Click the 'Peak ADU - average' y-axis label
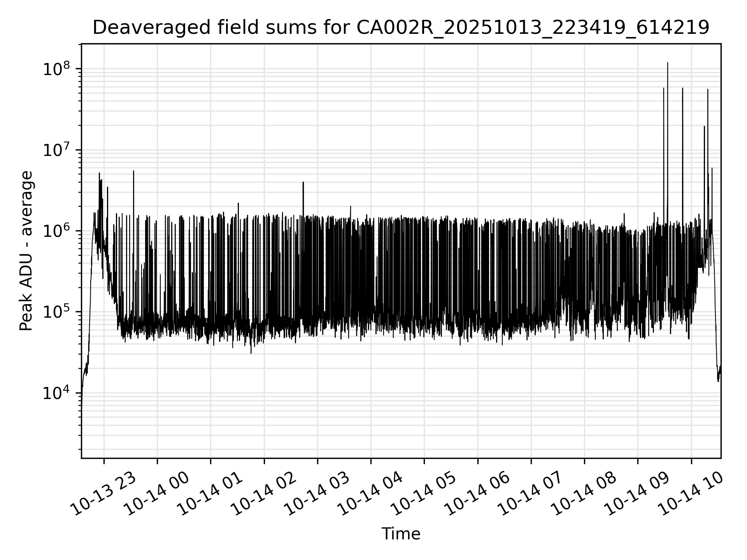 point(26,251)
